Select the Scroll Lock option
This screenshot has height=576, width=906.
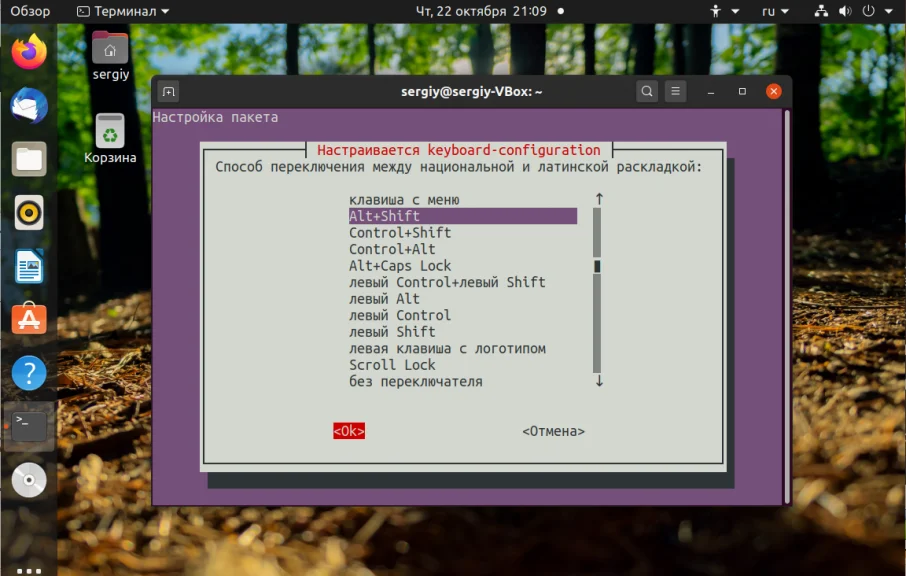pos(392,365)
